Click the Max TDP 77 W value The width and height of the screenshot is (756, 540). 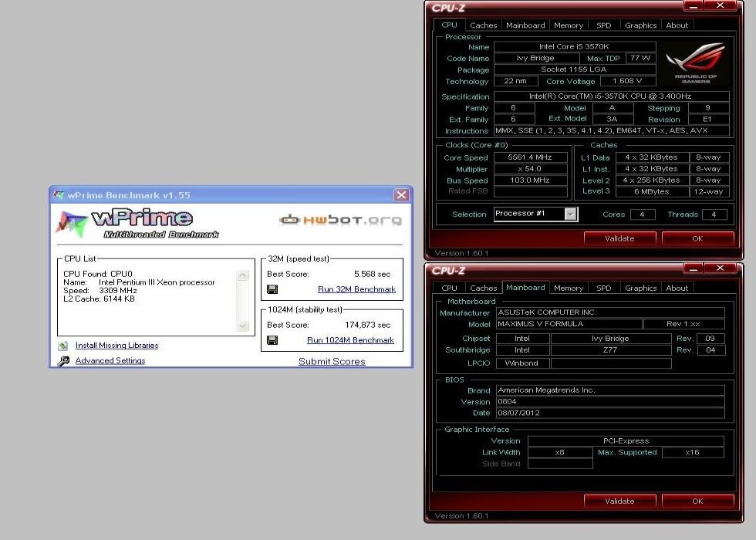(x=641, y=58)
